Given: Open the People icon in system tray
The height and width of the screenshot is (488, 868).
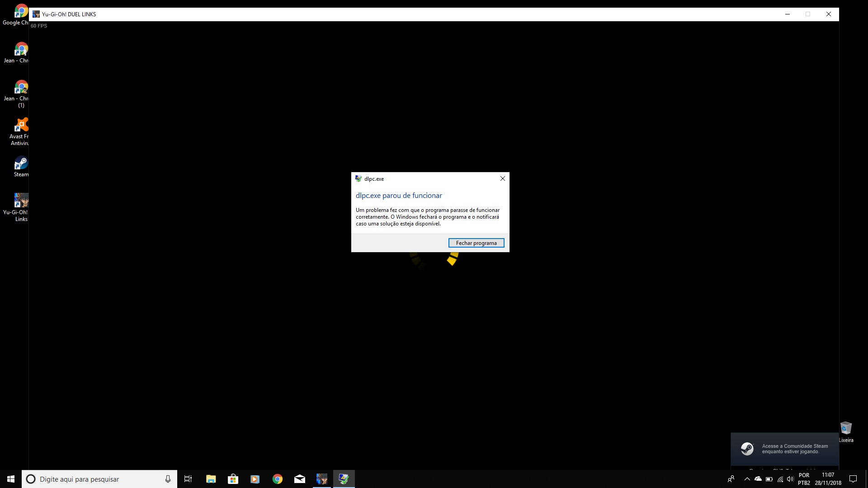Looking at the screenshot, I should (x=731, y=479).
